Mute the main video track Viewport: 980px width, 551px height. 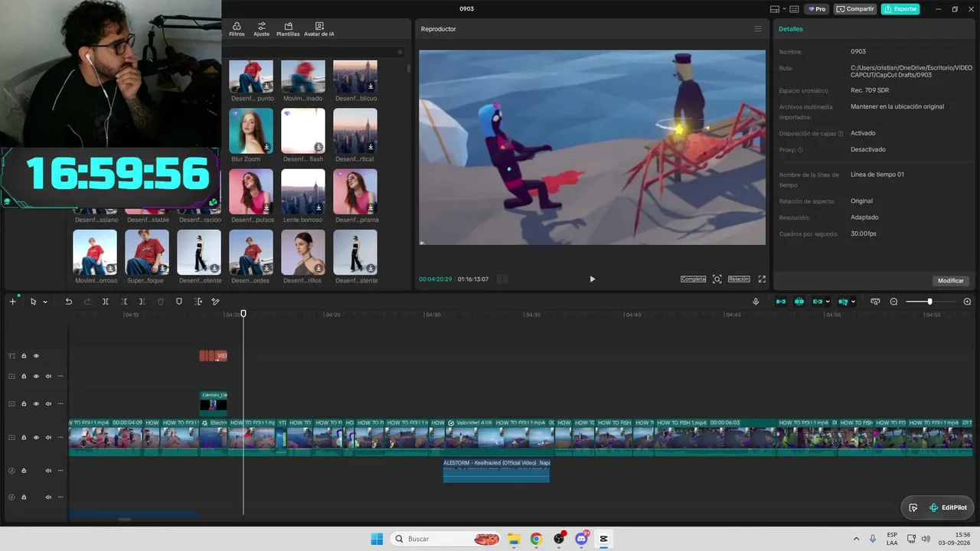48,438
